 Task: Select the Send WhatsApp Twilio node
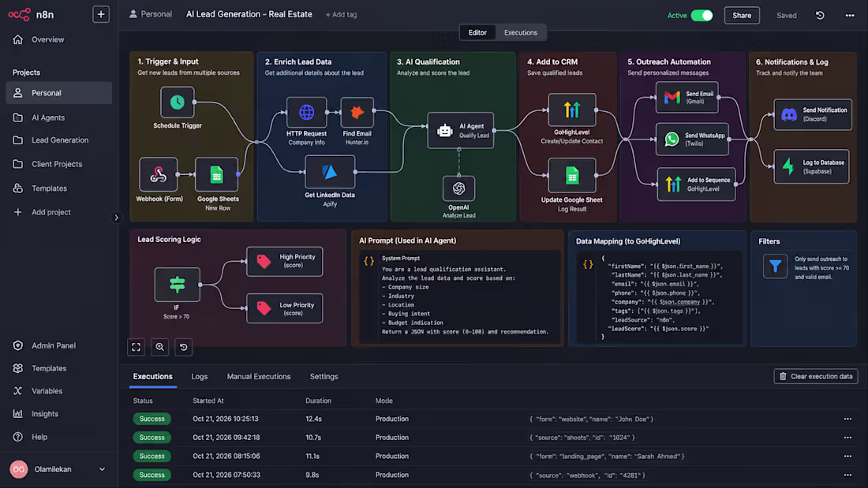(692, 140)
